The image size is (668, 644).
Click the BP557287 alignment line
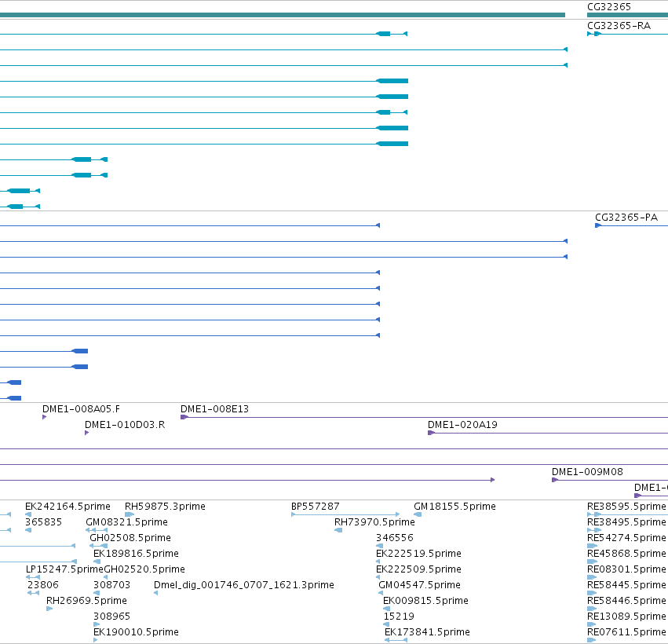click(345, 514)
